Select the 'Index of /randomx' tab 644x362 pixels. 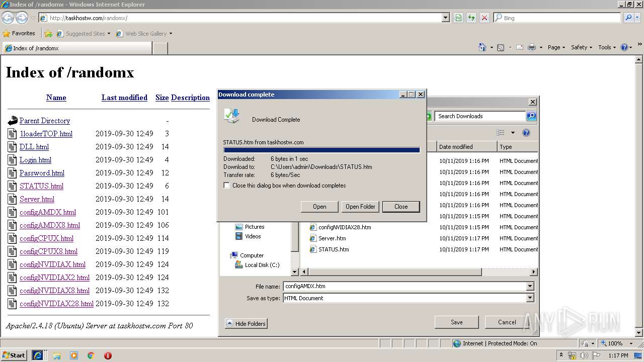(x=76, y=48)
